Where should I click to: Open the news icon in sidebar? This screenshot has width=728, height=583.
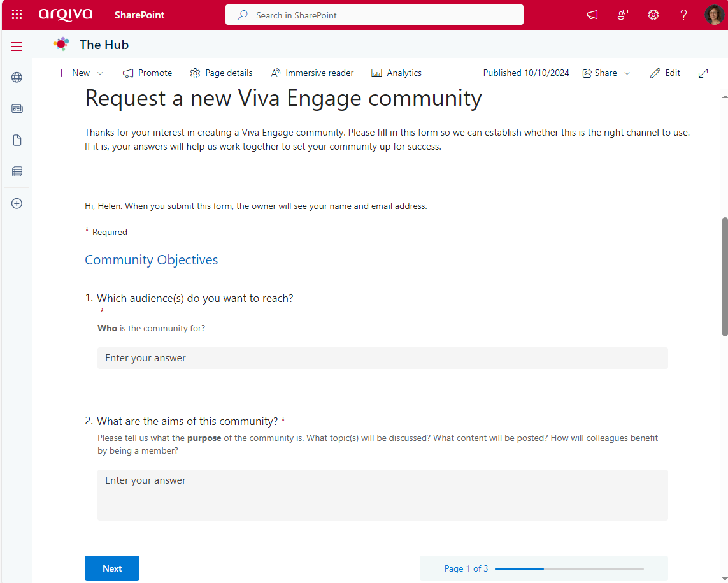17,109
